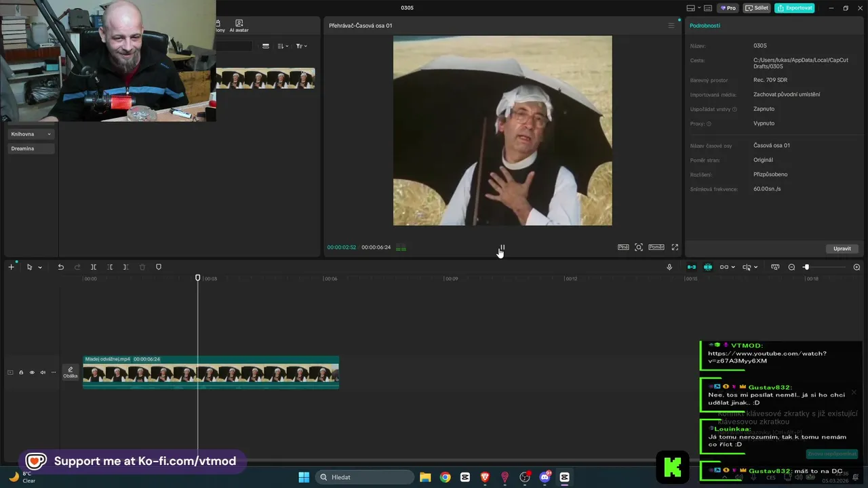Redo the undone action
The width and height of the screenshot is (868, 488).
[77, 267]
